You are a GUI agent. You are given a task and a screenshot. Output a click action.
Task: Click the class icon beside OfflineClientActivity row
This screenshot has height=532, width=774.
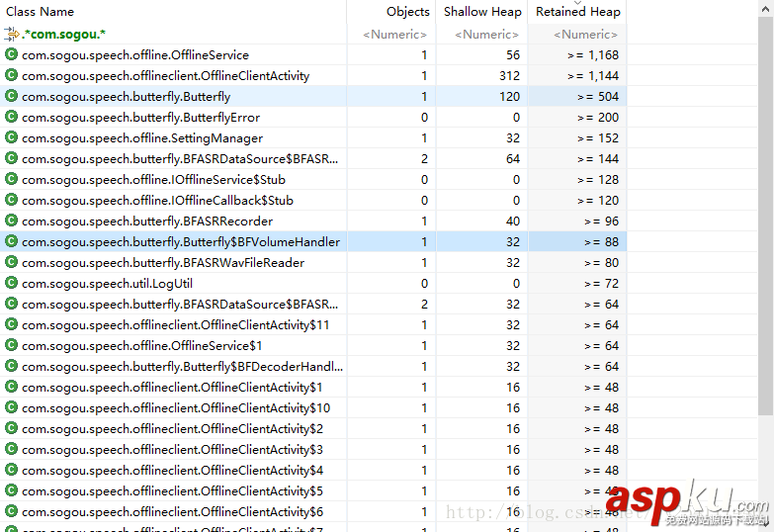11,76
